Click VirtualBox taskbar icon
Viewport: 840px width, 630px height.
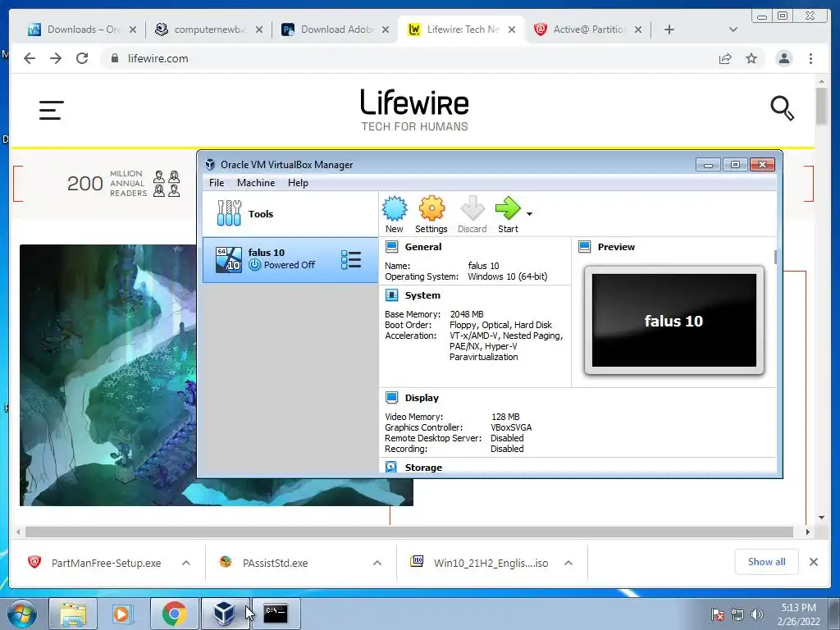tap(225, 614)
